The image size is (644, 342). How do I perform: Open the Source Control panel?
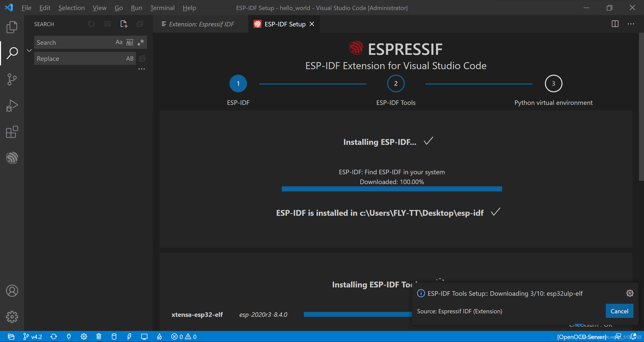12,79
